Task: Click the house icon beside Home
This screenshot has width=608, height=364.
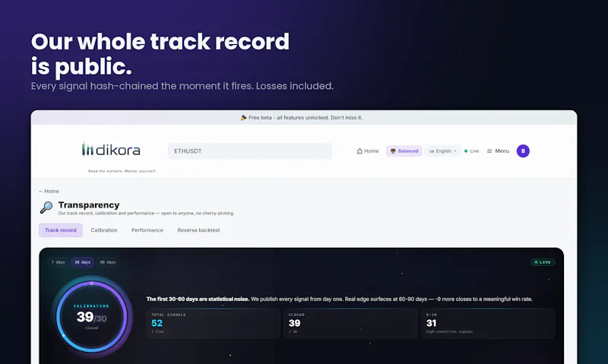Action: pyautogui.click(x=359, y=150)
